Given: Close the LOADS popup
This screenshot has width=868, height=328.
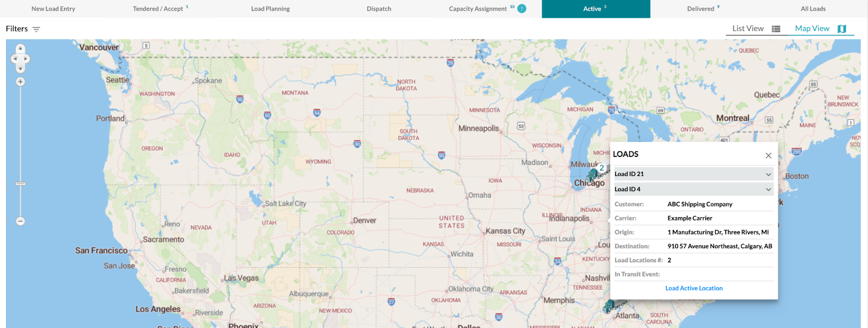Looking at the screenshot, I should (x=768, y=155).
